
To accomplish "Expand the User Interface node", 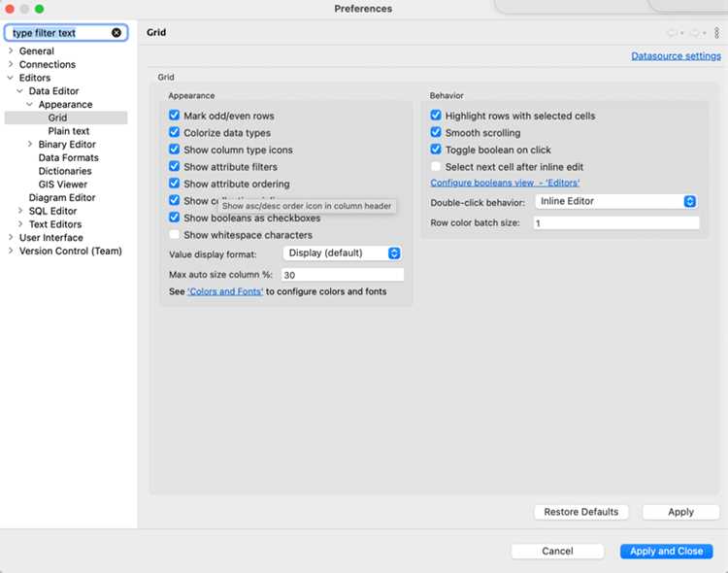I will pyautogui.click(x=11, y=238).
